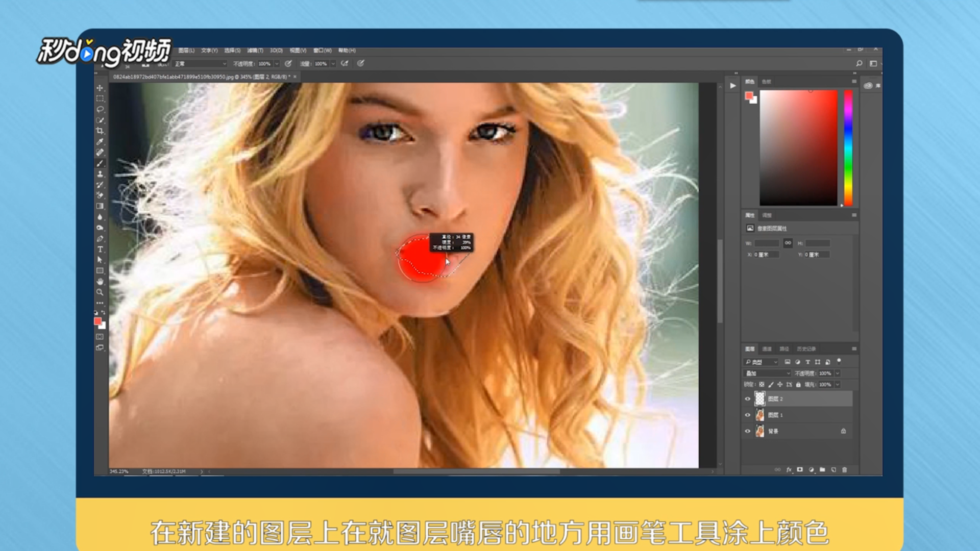Hide layer 图层 2 with eye icon
Image resolution: width=980 pixels, height=551 pixels.
click(748, 399)
